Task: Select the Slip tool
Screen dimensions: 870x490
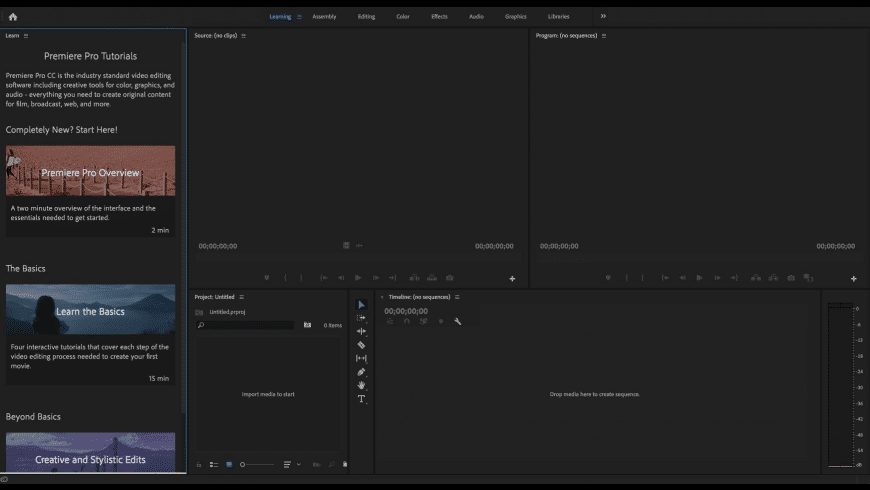Action: [361, 358]
